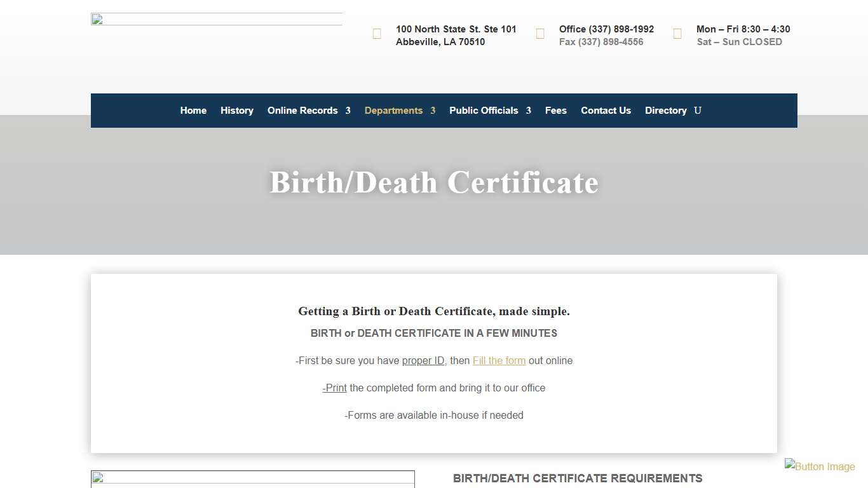Expand the Online Records dropdown menu
Screen dimensions: 868x488
coord(302,111)
